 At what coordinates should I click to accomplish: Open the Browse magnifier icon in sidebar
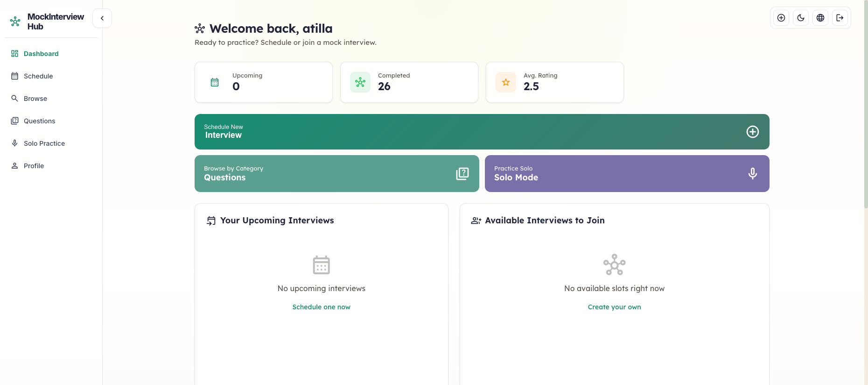pos(15,99)
